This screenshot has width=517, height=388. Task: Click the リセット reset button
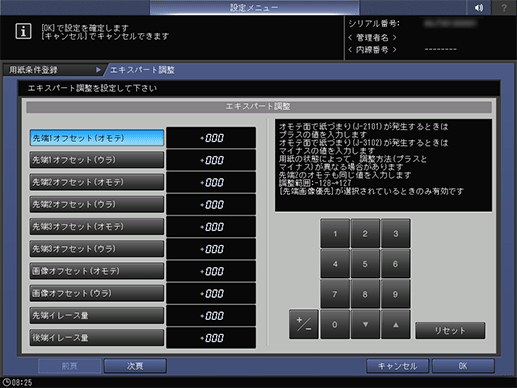pos(450,330)
